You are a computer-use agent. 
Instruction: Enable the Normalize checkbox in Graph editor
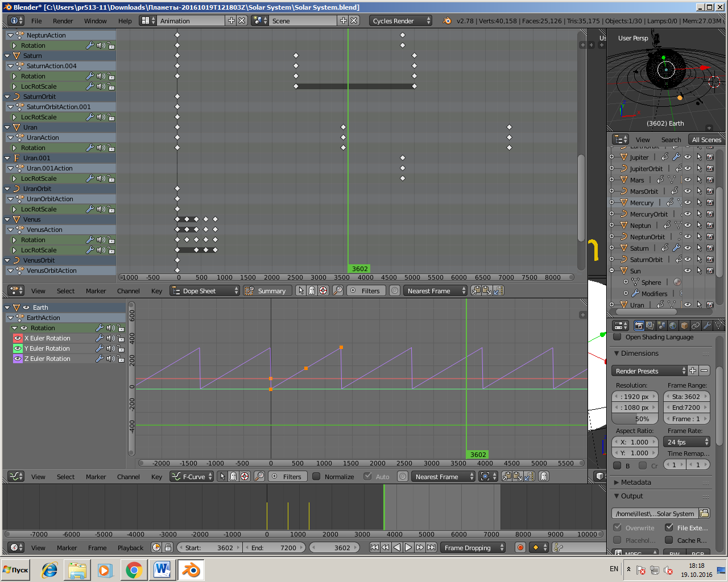[316, 476]
